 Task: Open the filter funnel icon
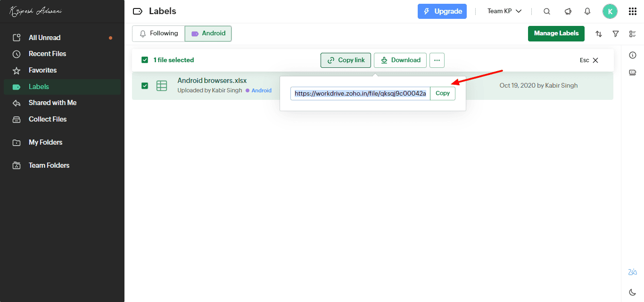pos(616,34)
